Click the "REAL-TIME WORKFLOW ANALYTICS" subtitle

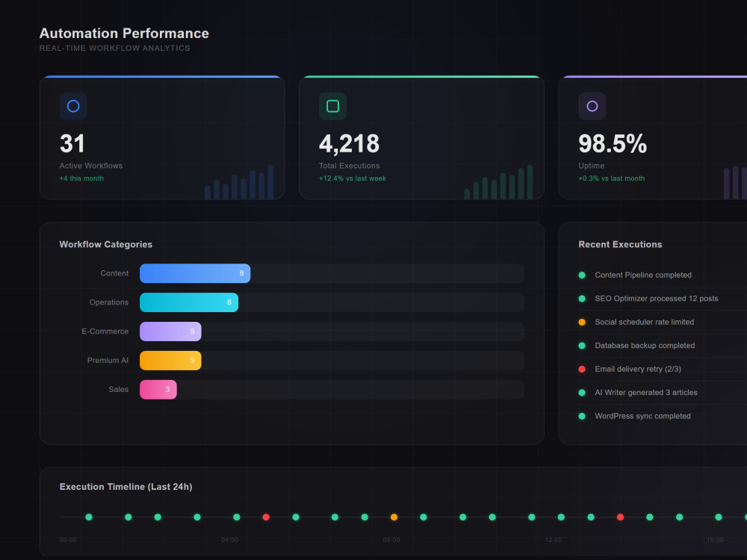pos(115,48)
